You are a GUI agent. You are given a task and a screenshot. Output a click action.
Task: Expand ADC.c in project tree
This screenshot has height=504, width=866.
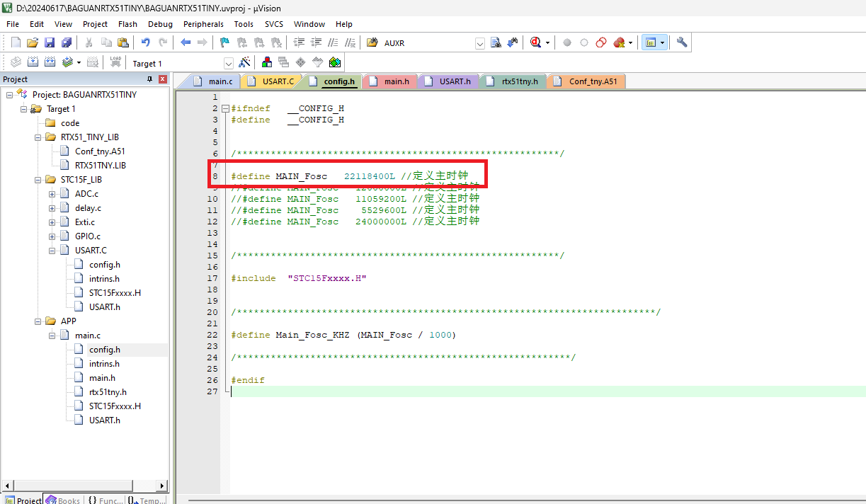point(52,193)
